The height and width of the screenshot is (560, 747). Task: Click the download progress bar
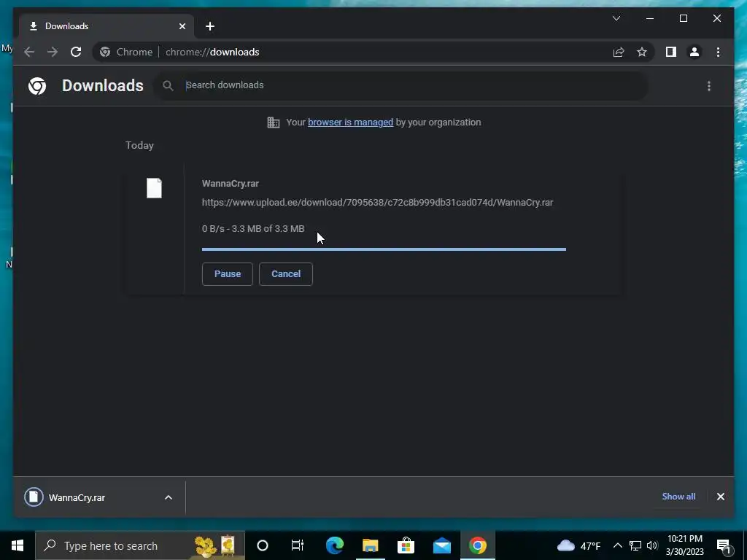(x=384, y=249)
